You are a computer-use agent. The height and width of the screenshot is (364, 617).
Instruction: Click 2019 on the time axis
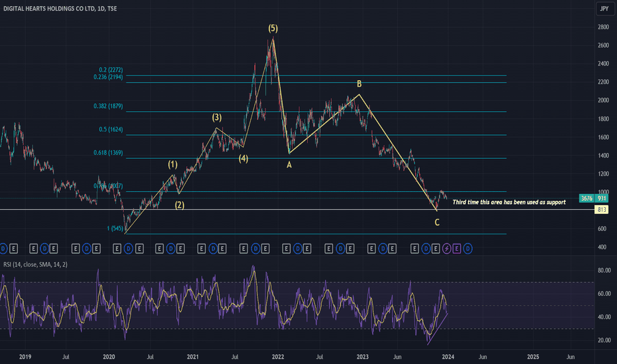click(x=25, y=357)
